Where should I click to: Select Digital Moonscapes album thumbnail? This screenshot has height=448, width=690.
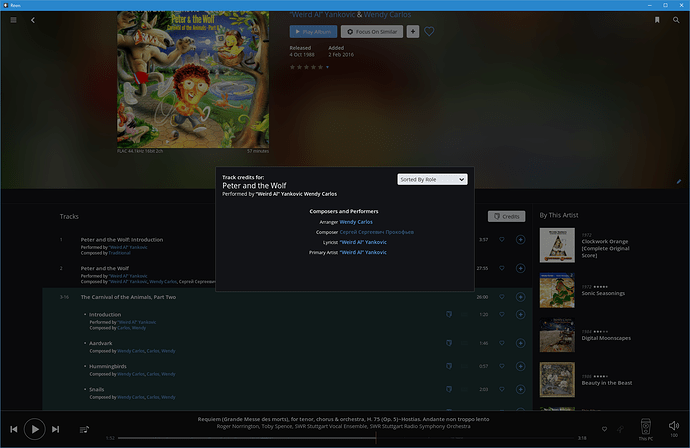pos(557,335)
